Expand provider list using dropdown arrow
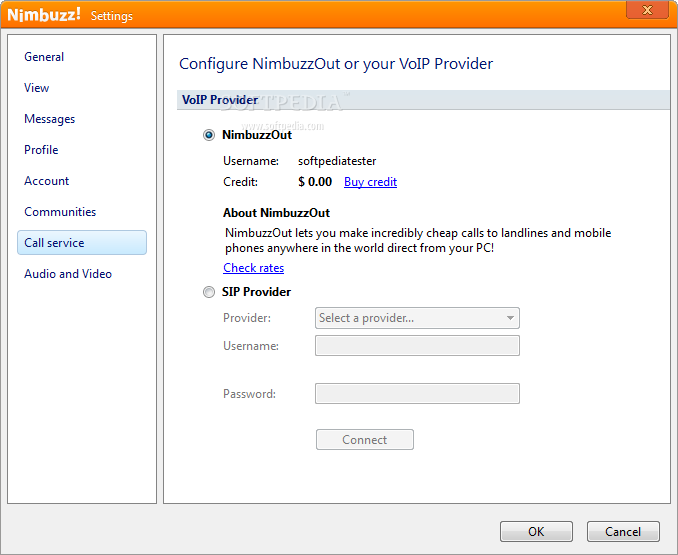This screenshot has width=678, height=555. coord(510,318)
